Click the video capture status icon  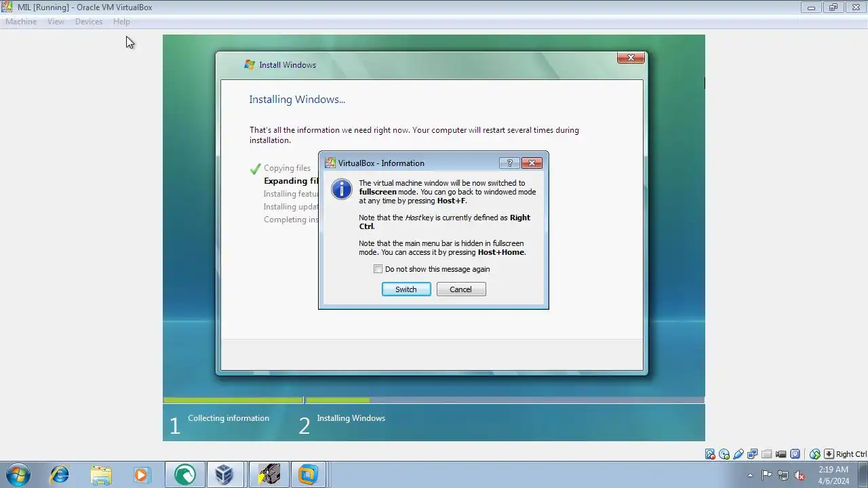(x=781, y=454)
